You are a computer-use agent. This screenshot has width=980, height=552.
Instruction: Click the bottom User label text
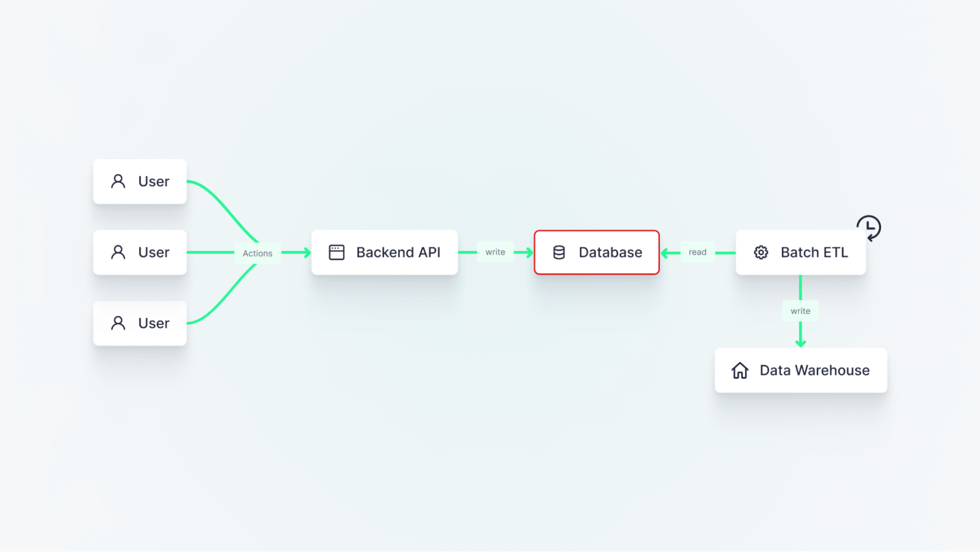154,323
